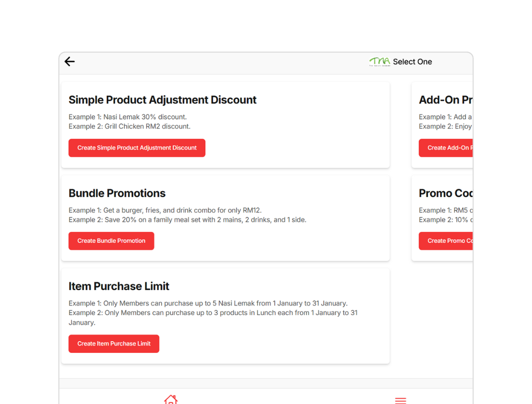
Task: Click the Grill Chicken RM2 discount example
Action: [129, 126]
